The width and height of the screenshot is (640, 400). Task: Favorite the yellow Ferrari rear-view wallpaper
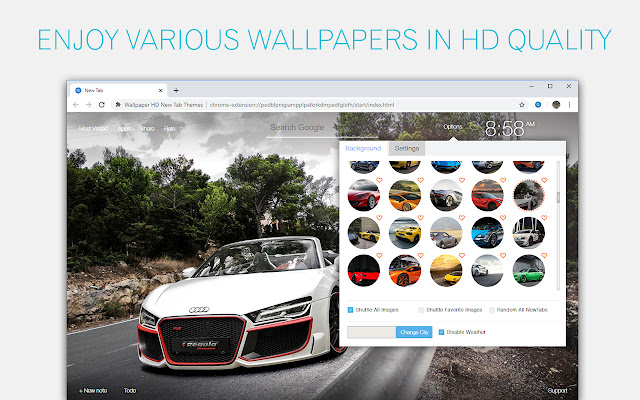point(420,218)
